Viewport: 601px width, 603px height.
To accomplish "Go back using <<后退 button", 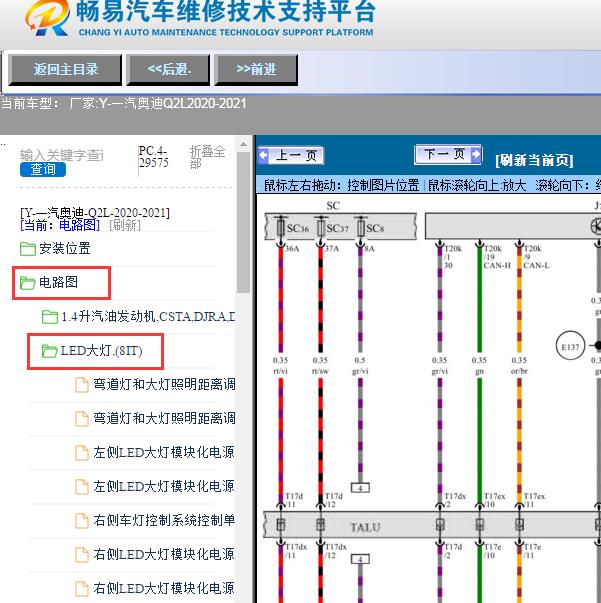I will (x=168, y=70).
